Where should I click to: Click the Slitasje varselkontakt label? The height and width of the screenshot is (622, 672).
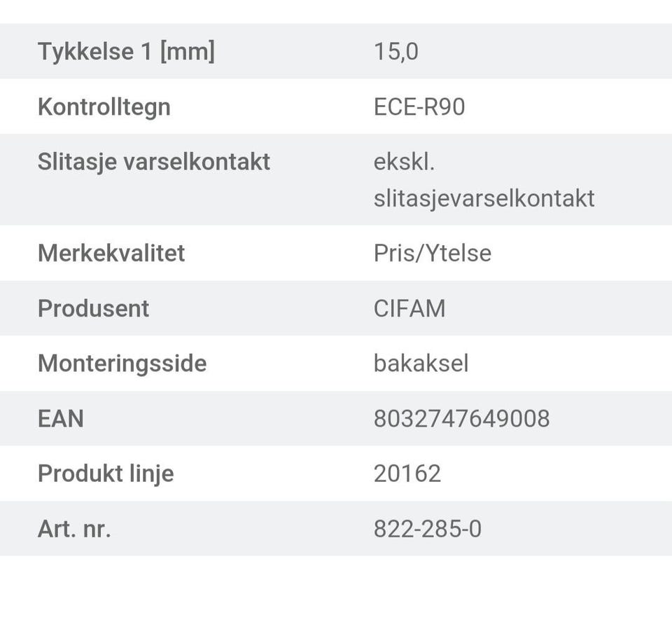click(x=154, y=162)
